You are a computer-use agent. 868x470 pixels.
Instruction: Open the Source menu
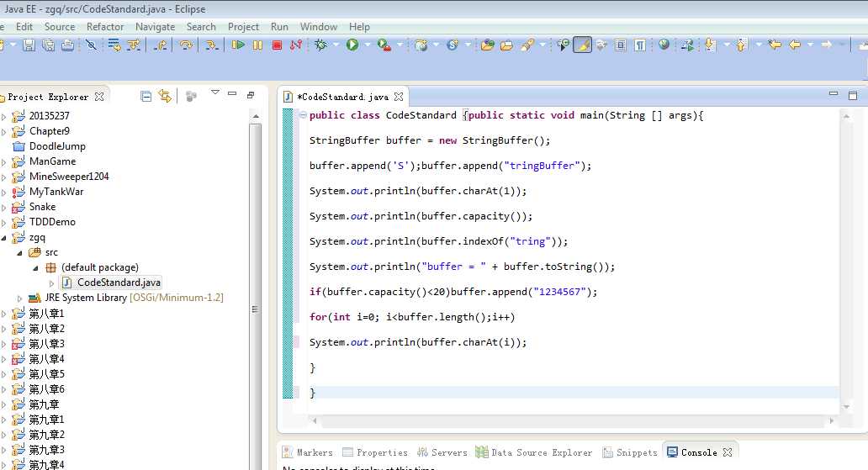[x=60, y=27]
